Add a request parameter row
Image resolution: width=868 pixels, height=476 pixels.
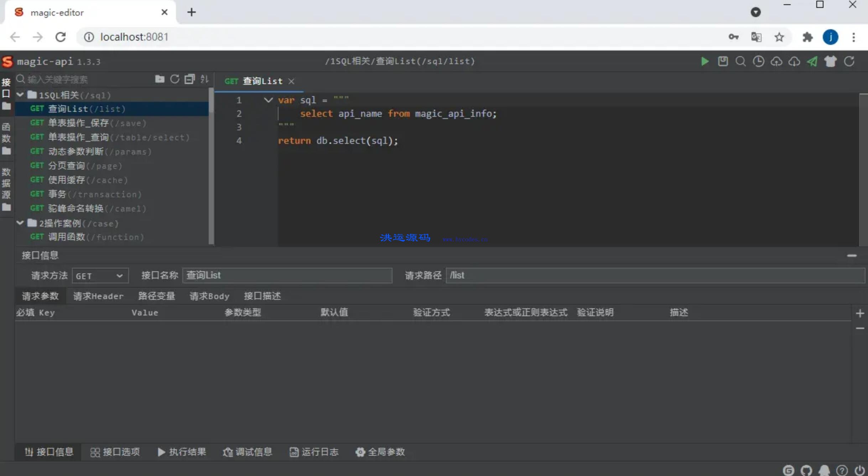[860, 313]
